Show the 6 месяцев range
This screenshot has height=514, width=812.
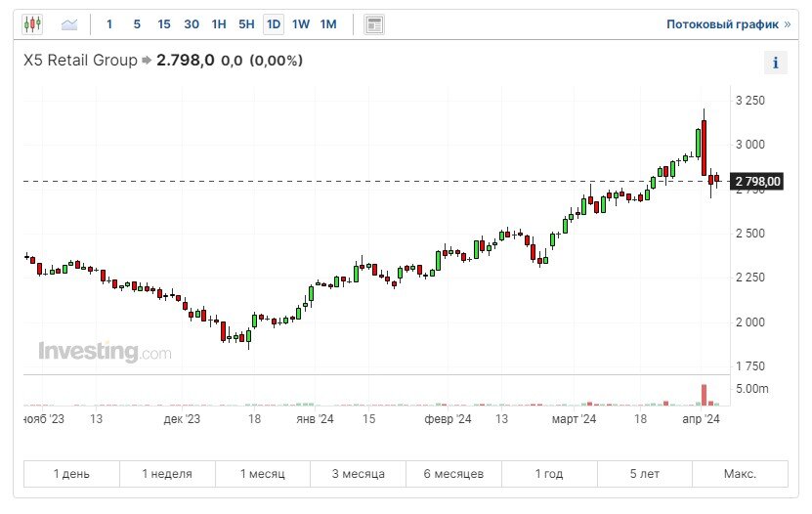pyautogui.click(x=453, y=474)
